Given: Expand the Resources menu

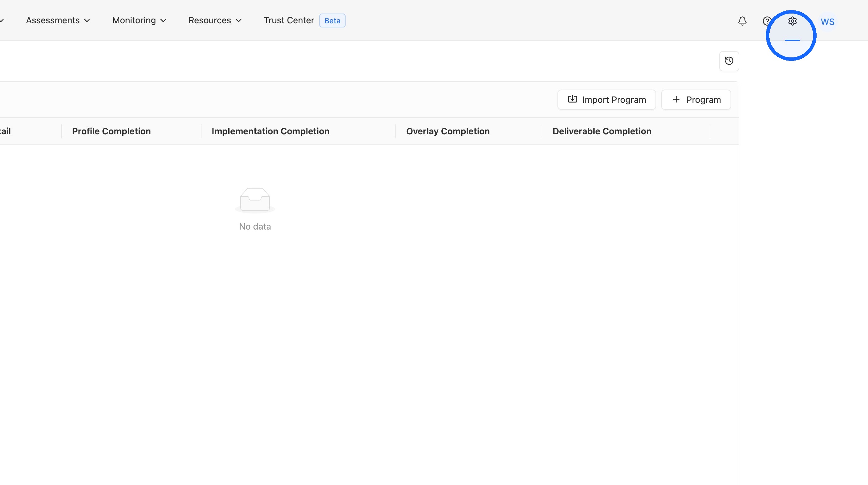Looking at the screenshot, I should 215,20.
